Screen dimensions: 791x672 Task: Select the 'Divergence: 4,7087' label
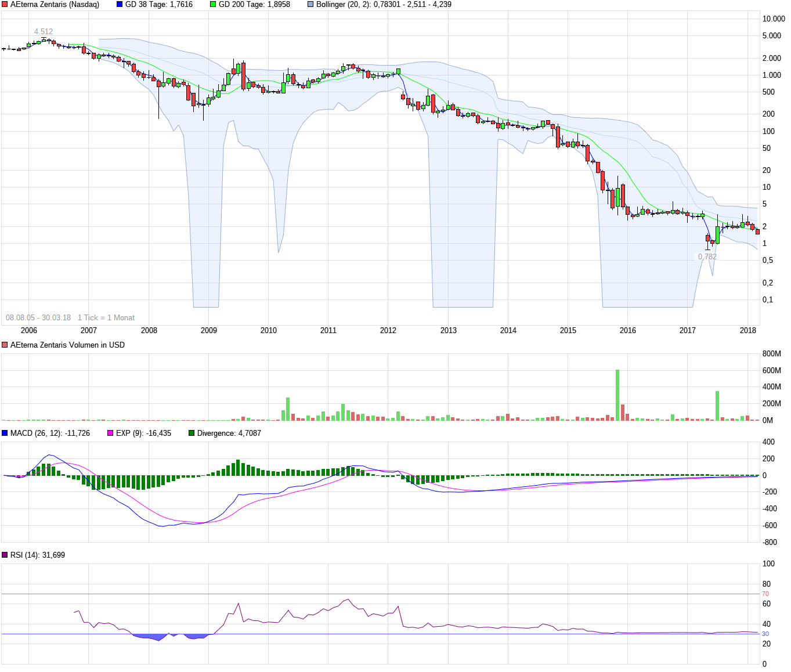coord(229,433)
